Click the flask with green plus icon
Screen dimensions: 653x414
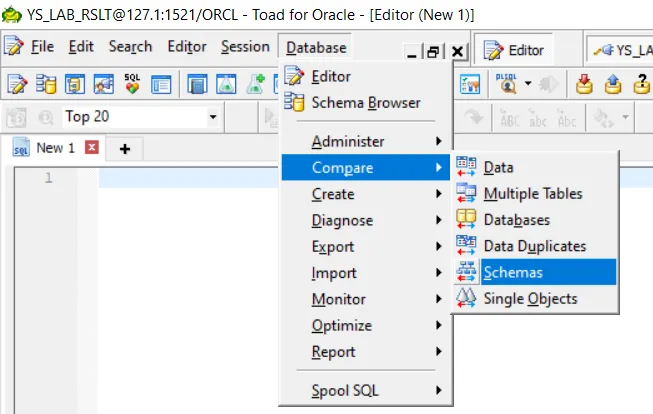(255, 84)
